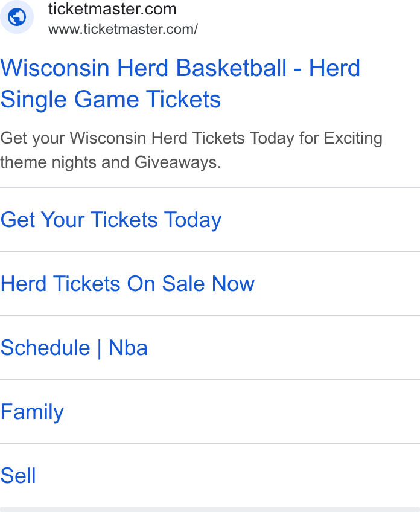Click the word 'Basketball' in the headline

231,68
